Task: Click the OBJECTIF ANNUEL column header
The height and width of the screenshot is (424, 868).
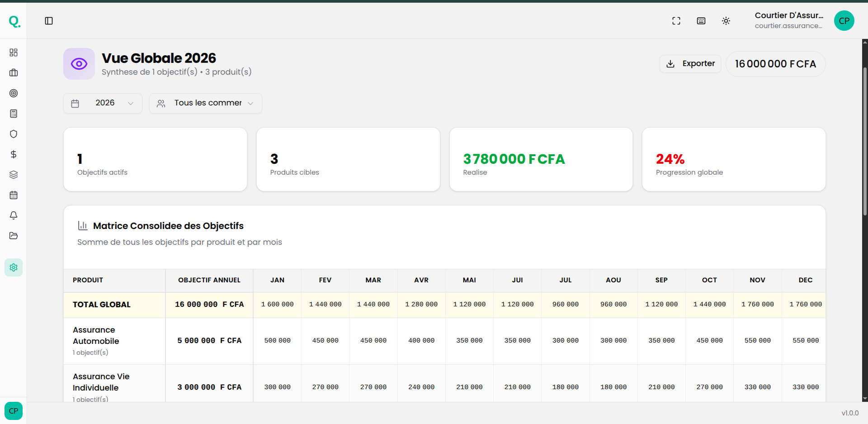Action: [209, 280]
